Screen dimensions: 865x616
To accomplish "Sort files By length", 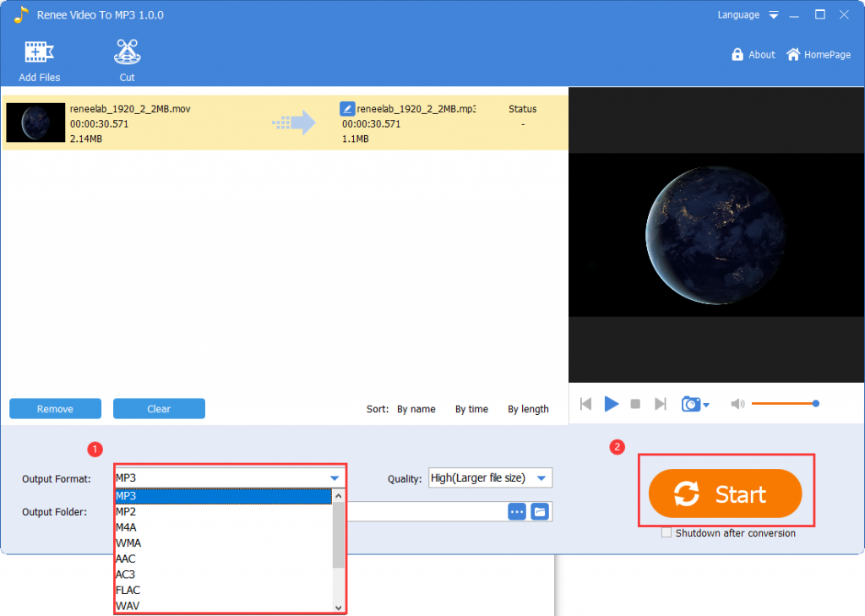I will pyautogui.click(x=528, y=409).
